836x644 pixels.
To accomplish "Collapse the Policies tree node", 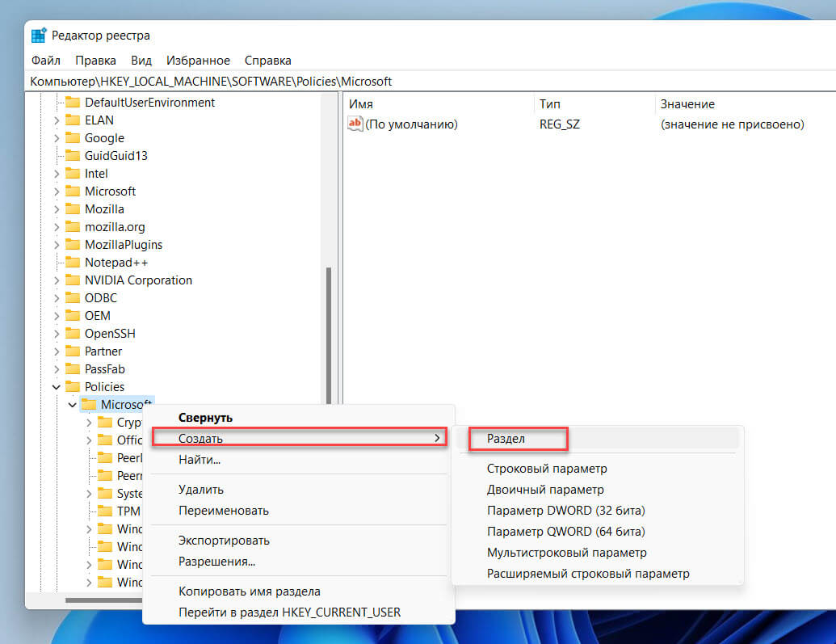I will pos(57,387).
